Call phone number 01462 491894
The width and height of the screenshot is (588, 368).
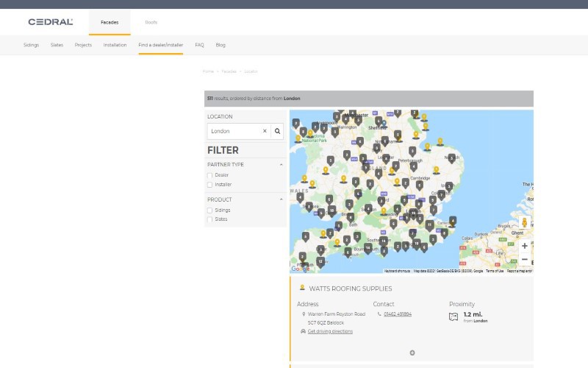tap(398, 314)
